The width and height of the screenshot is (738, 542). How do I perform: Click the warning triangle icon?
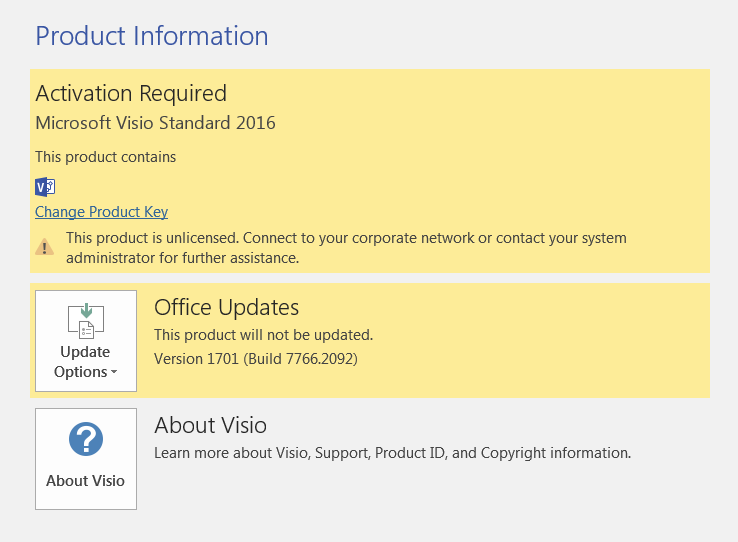tap(44, 246)
